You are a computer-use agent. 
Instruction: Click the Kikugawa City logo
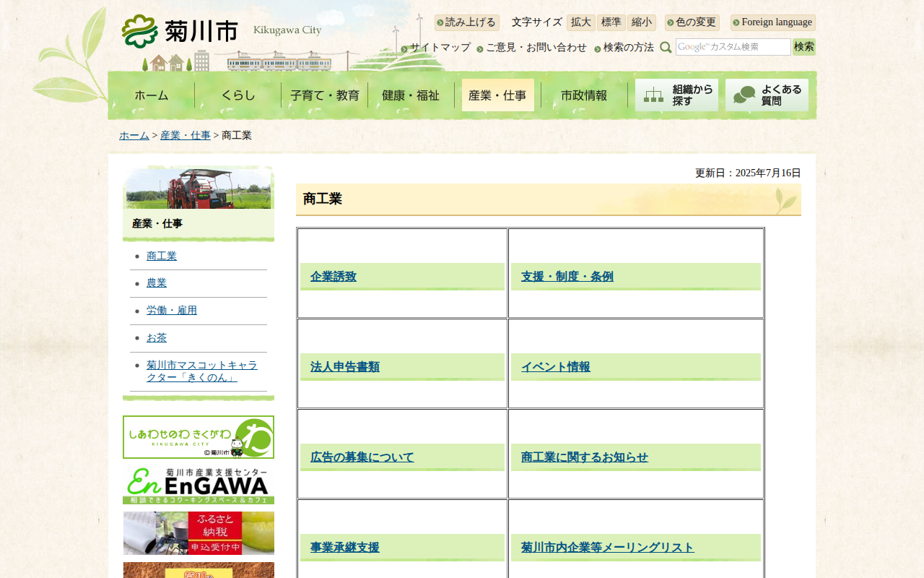point(180,31)
